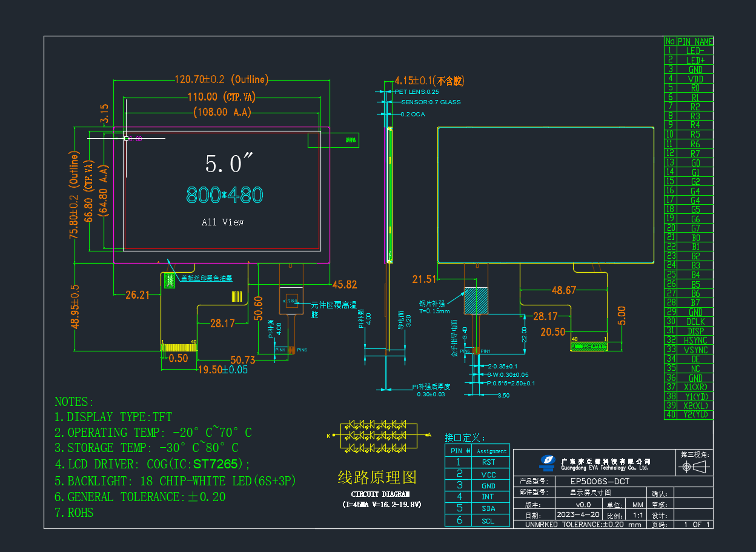Click the LCD DRIVER note with ST7265

(153, 465)
